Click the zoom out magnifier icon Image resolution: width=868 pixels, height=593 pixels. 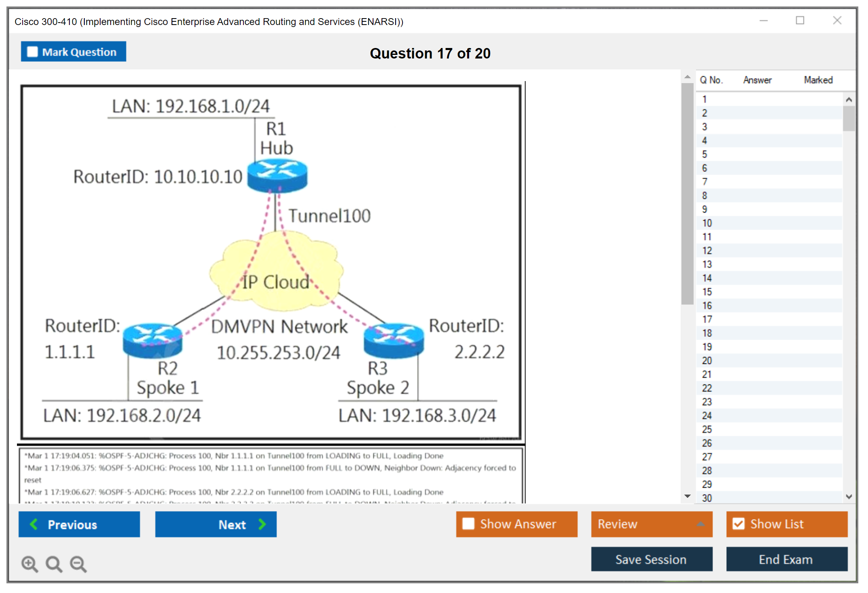tap(78, 564)
